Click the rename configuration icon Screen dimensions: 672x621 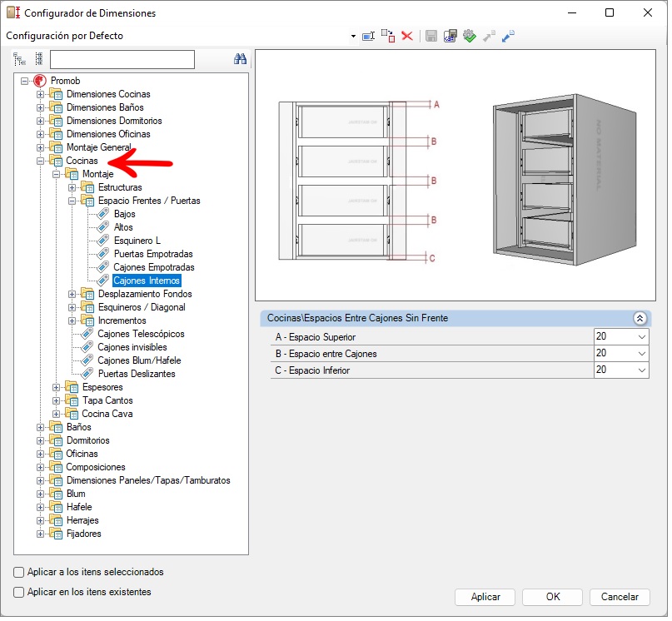coord(369,36)
